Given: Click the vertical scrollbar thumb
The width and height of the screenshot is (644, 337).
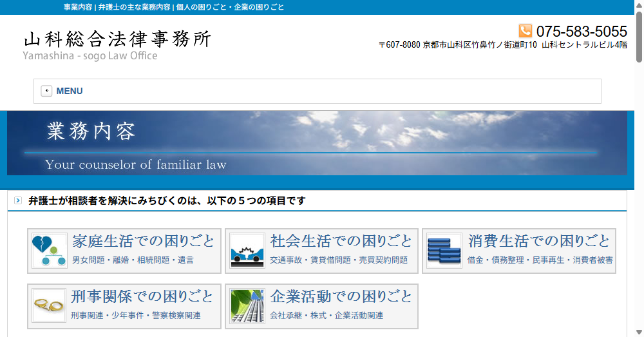Looking at the screenshot, I should pos(639,39).
